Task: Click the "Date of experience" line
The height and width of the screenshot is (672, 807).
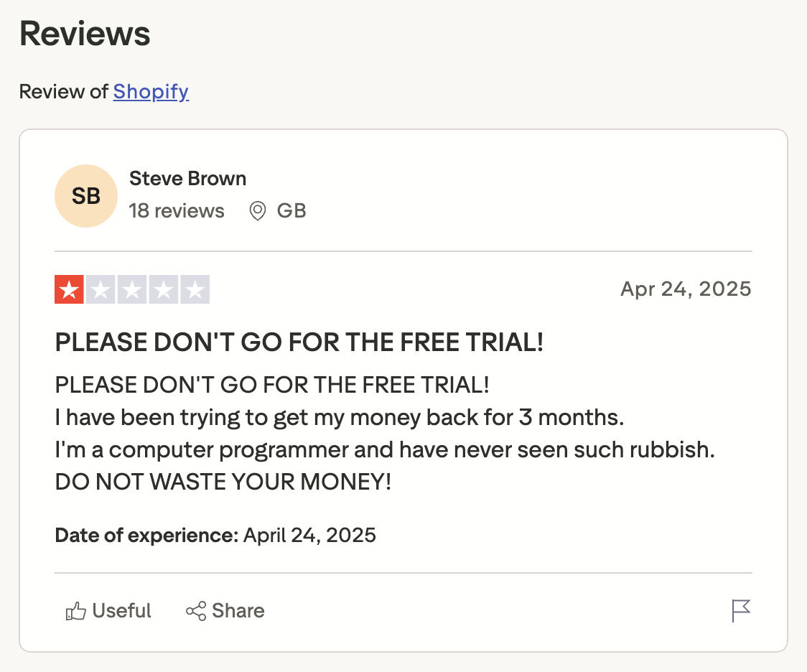Action: click(x=215, y=535)
